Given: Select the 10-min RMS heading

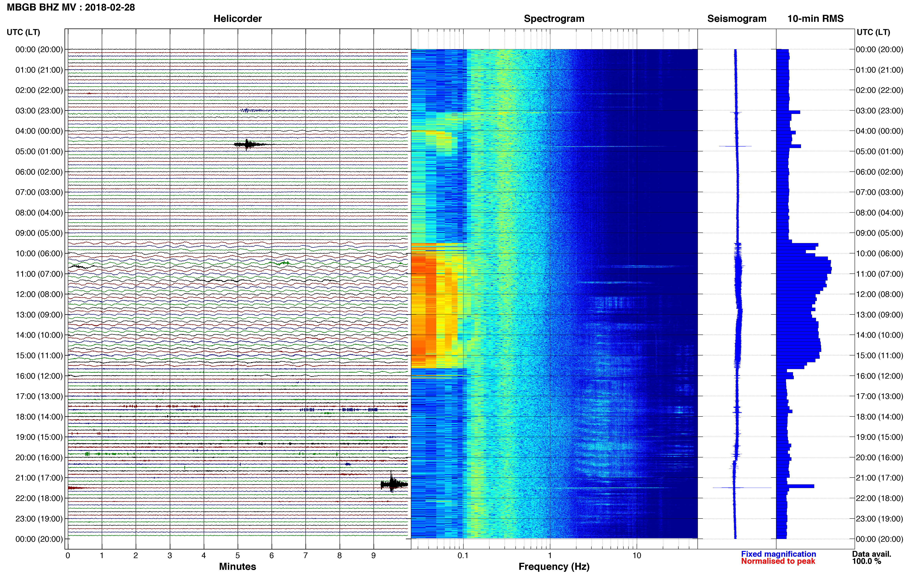Looking at the screenshot, I should (815, 19).
